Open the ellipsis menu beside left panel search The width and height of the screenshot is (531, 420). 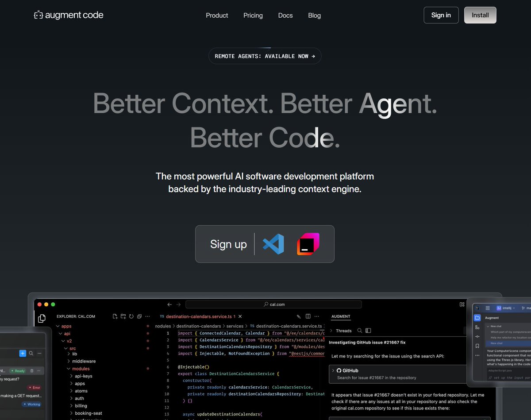(39, 353)
